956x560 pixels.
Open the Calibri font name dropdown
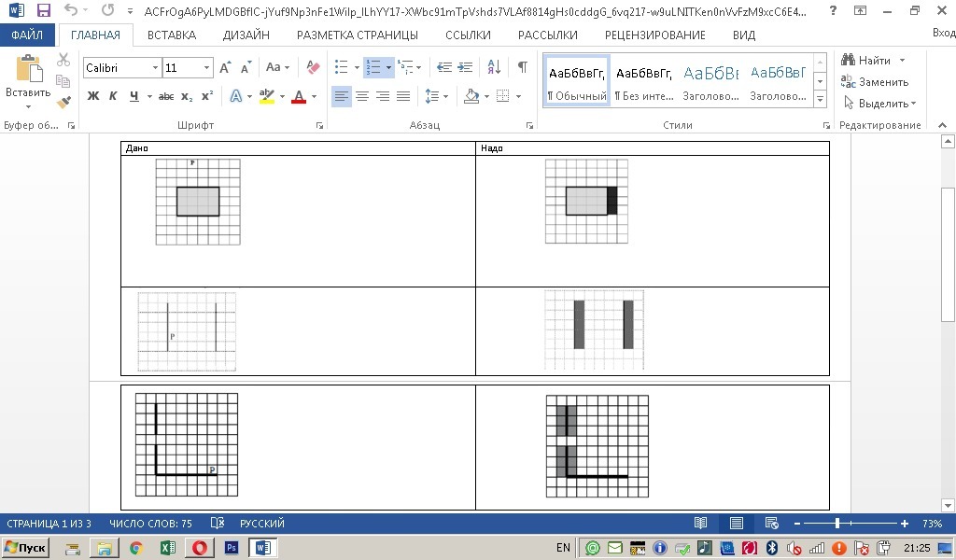tap(155, 67)
